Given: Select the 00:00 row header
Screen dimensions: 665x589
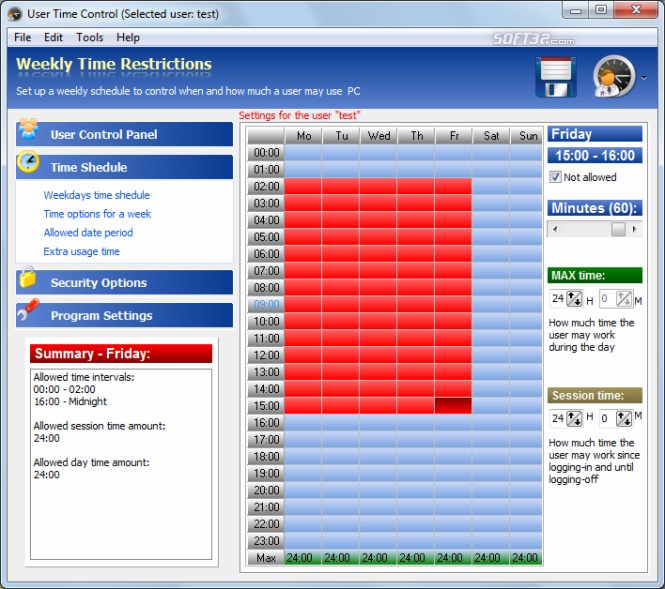Looking at the screenshot, I should pos(266,153).
